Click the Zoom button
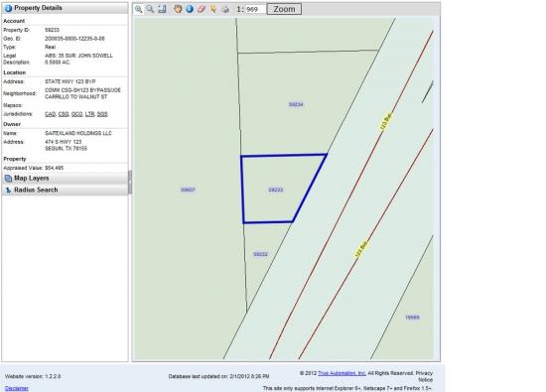Screen dimensions: 546x392 click(x=284, y=9)
